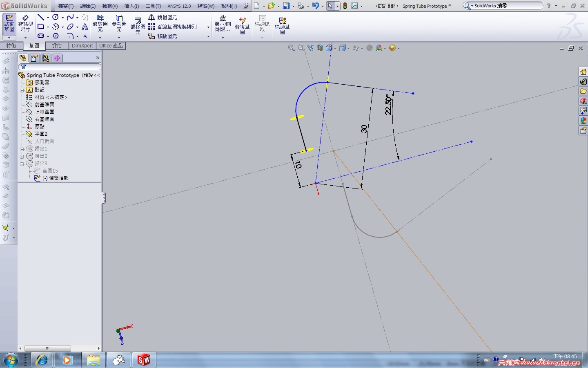Image resolution: width=588 pixels, height=368 pixels.
Task: Open the SolidWorks search type dropdown
Action: click(x=472, y=6)
